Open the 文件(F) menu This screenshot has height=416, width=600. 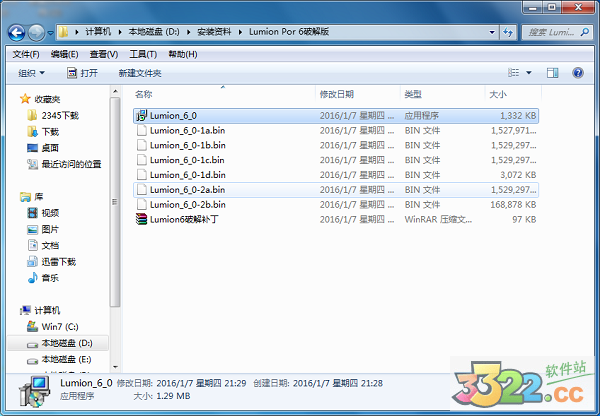tap(26, 54)
